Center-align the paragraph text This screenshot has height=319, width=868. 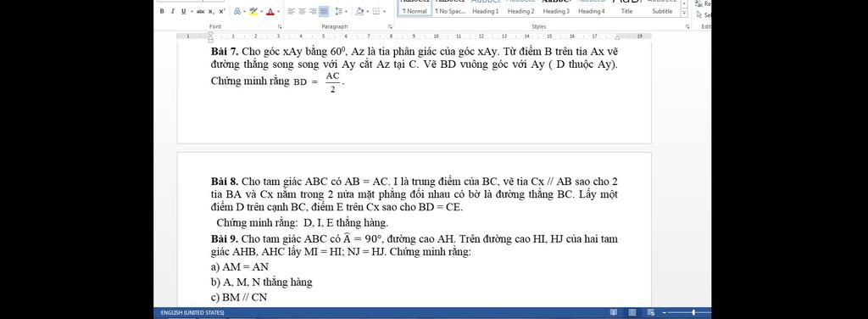(302, 11)
